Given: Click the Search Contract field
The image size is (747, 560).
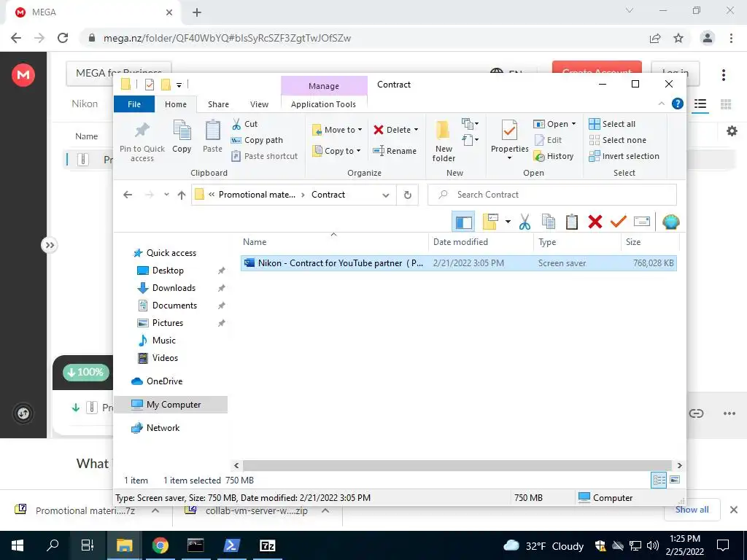Looking at the screenshot, I should click(552, 195).
